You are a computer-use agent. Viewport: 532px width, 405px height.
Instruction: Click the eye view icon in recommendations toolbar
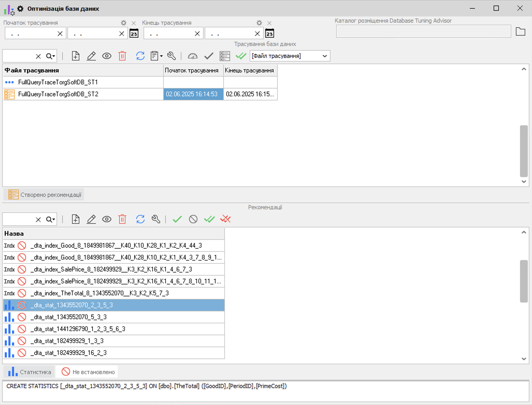click(107, 219)
